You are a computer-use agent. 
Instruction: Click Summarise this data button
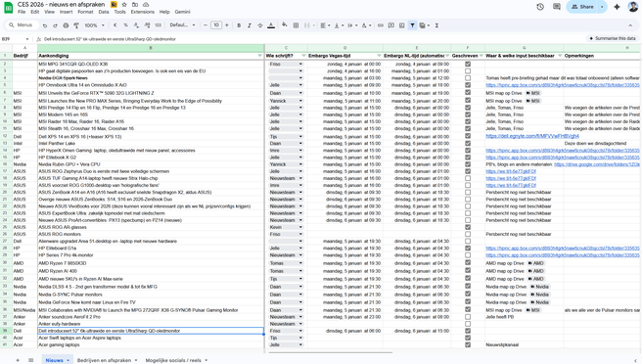pos(612,38)
